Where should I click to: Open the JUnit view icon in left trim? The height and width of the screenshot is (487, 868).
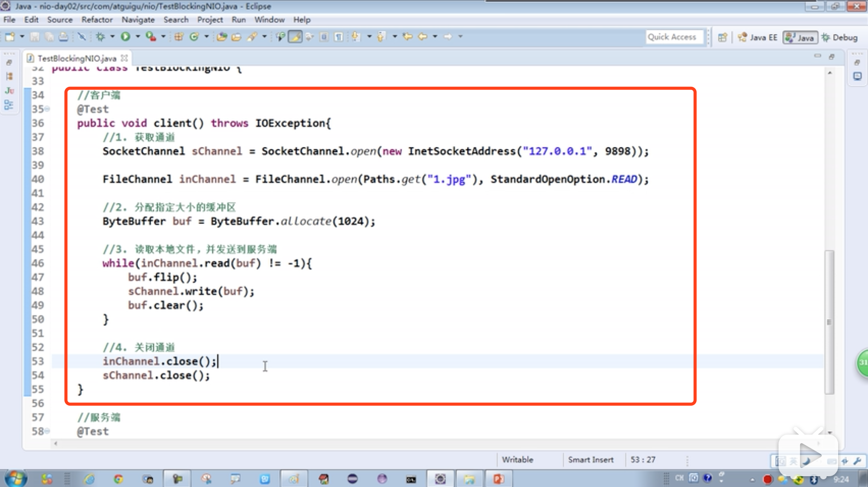click(9, 90)
